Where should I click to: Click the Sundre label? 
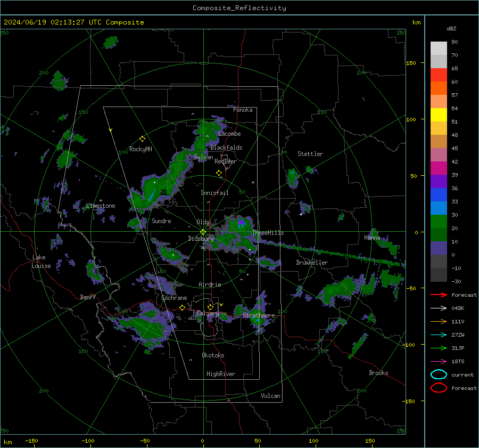click(x=161, y=221)
